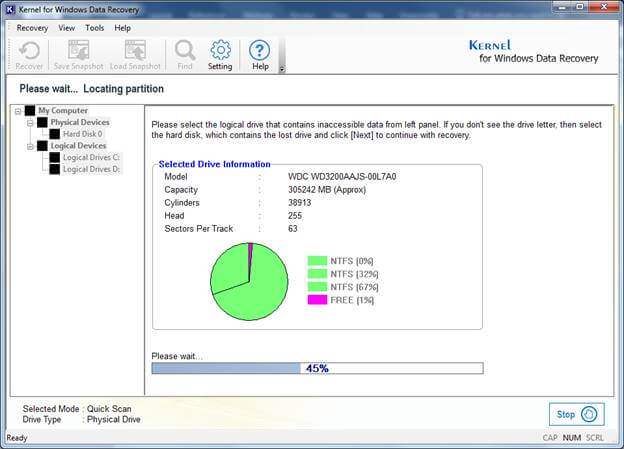Click the disk usage pie chart
The width and height of the screenshot is (624, 449).
(x=249, y=281)
